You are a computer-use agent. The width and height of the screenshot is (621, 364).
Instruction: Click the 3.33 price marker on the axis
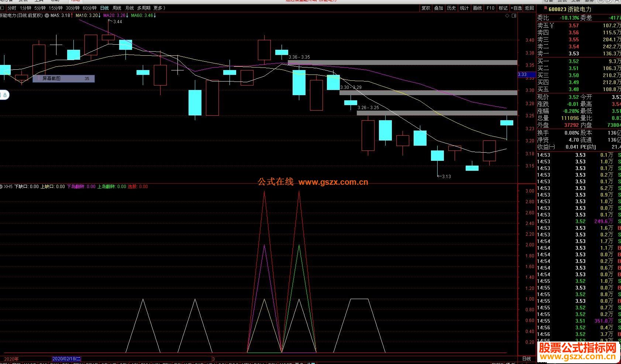(x=527, y=74)
